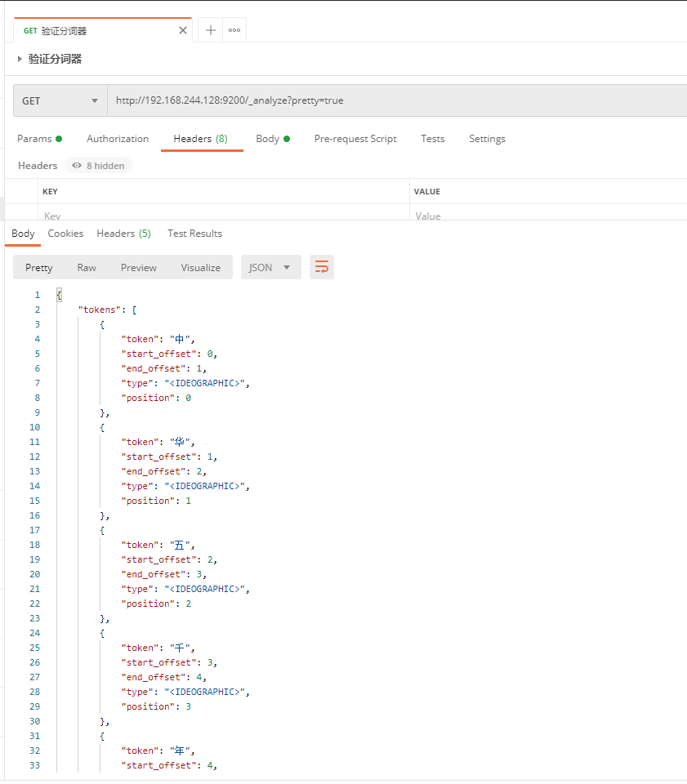Show the 8 hidden headers
This screenshot has height=784, width=687.
coord(99,166)
